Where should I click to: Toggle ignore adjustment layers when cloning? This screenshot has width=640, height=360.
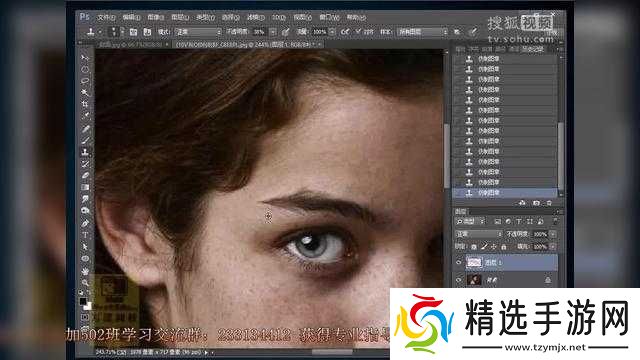457,32
